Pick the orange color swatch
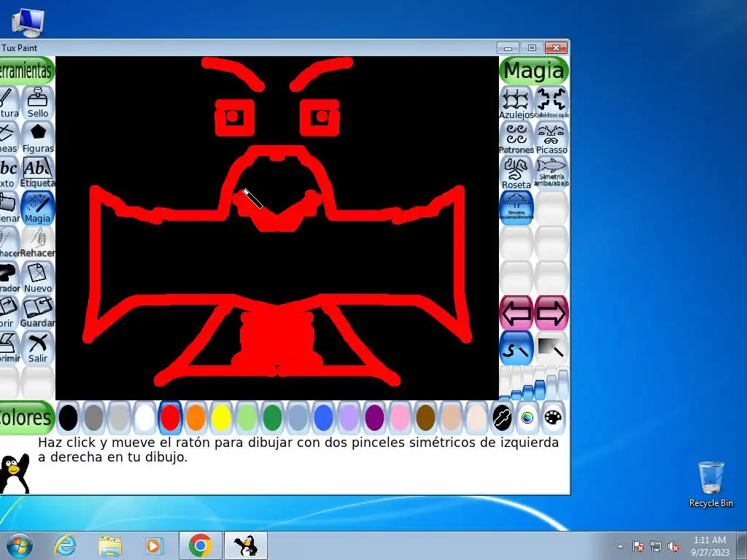Screen dimensions: 747x560 (x=196, y=418)
